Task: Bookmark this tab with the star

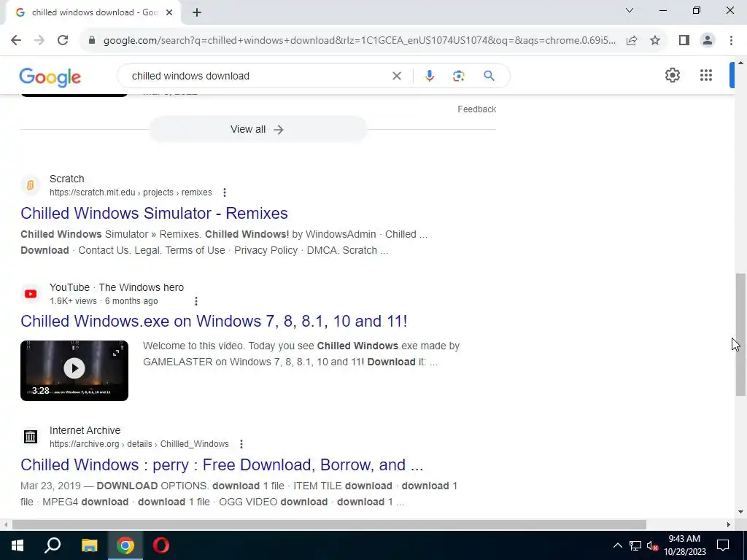Action: [655, 41]
